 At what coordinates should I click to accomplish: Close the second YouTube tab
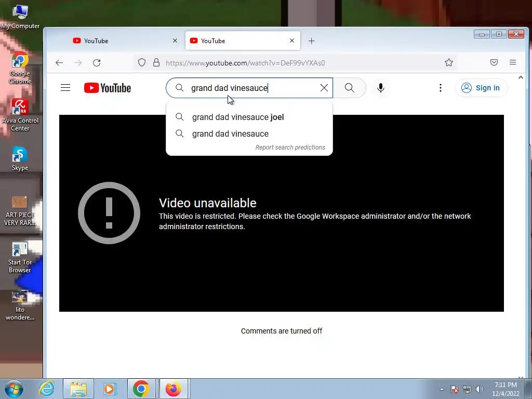[x=292, y=41]
